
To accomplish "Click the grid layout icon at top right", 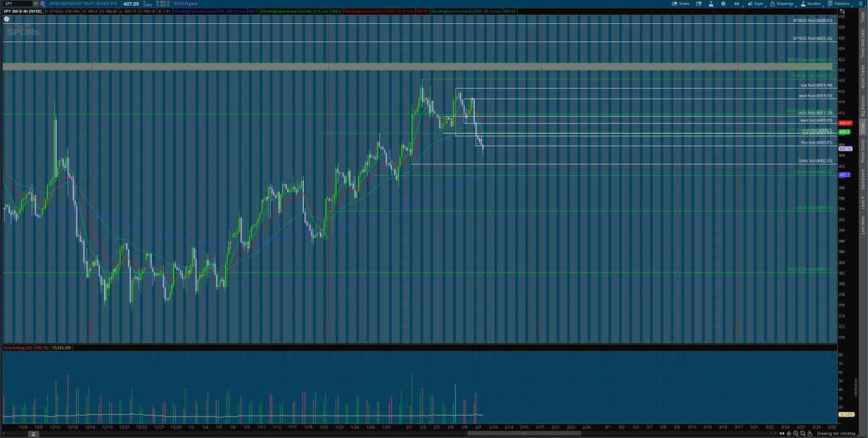I will click(x=860, y=4).
